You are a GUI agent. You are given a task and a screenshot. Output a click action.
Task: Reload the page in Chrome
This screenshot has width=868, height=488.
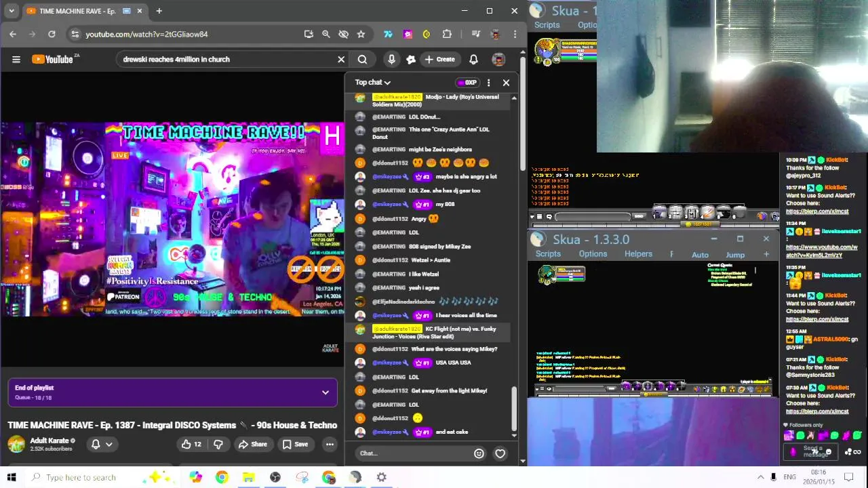coord(52,34)
